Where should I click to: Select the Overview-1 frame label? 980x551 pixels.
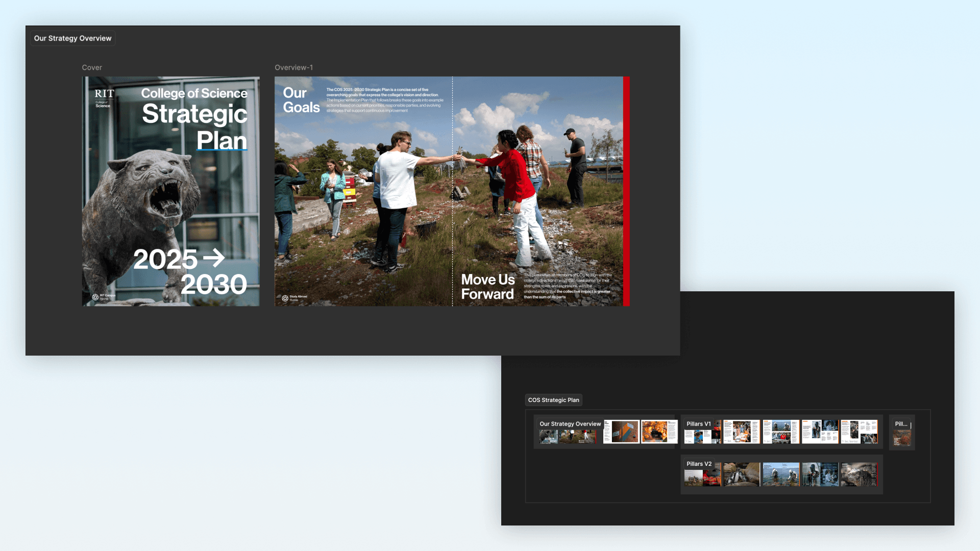(x=293, y=67)
